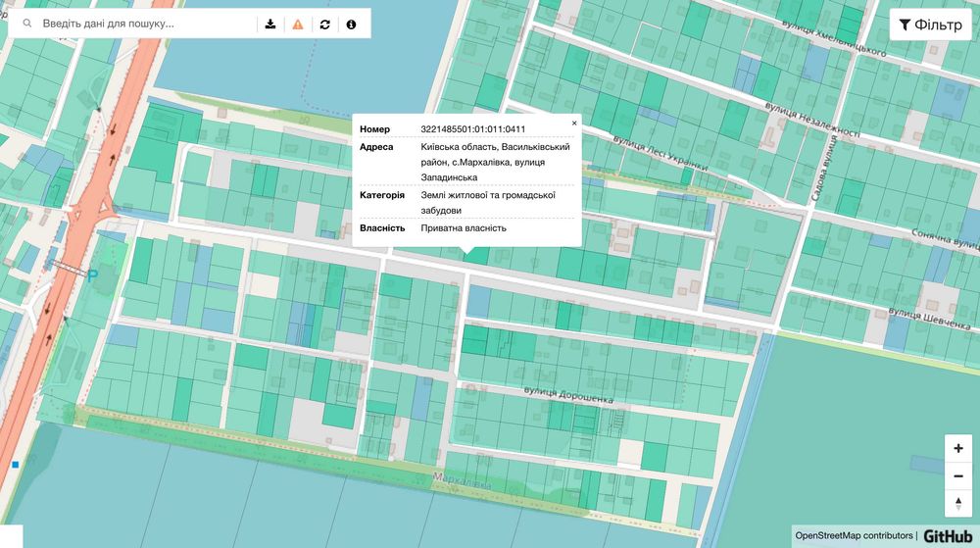980x548 pixels.
Task: Click the Категорія row label
Action: pos(382,195)
